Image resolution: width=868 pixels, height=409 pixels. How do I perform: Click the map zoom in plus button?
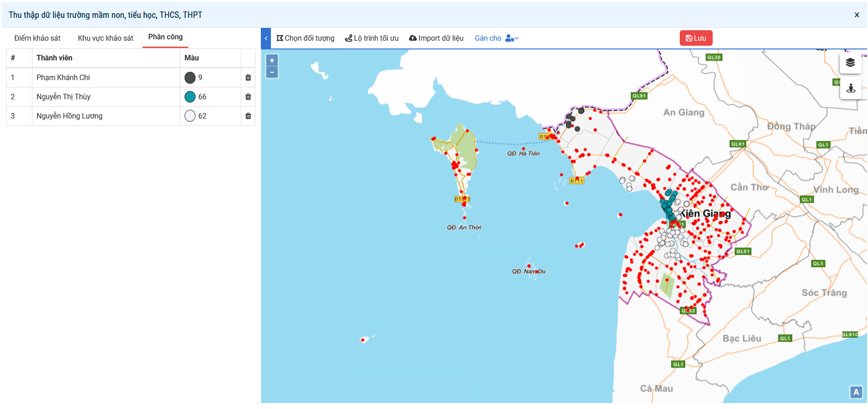272,60
